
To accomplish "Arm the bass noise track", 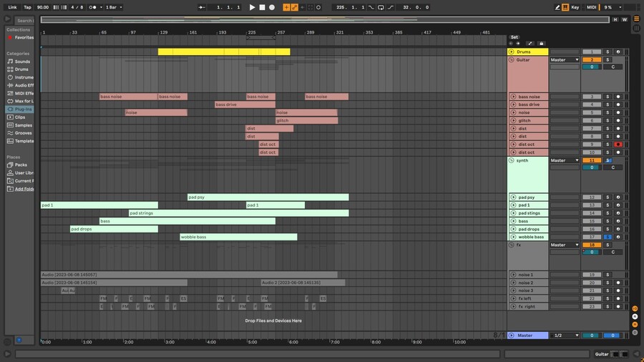I will click(x=618, y=97).
